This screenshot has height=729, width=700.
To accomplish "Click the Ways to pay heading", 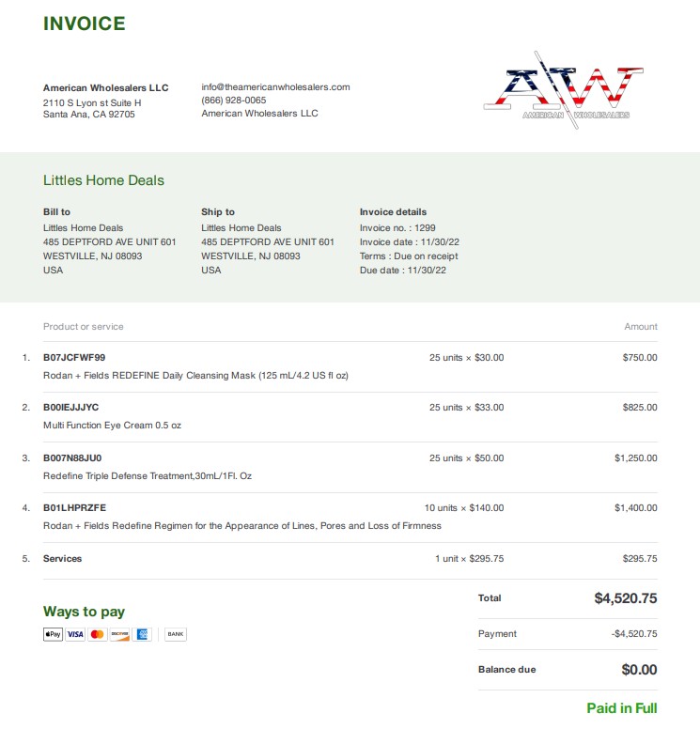I will pos(84,612).
